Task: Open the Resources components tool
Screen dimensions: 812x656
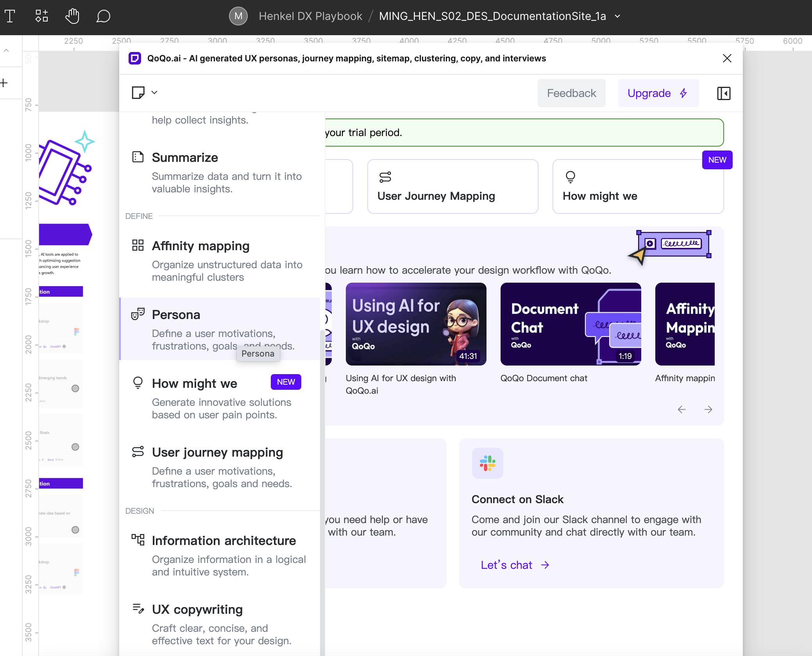Action: point(41,16)
